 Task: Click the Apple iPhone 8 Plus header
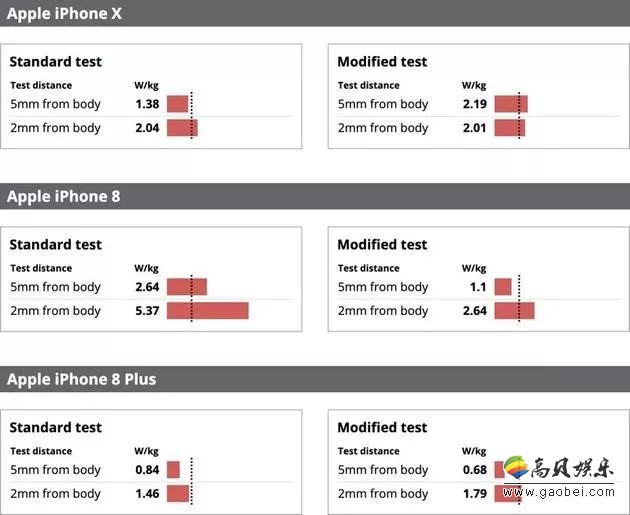coord(315,379)
